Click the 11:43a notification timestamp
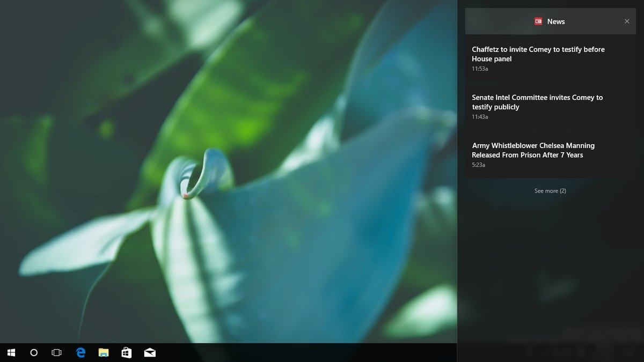This screenshot has height=362, width=644. click(480, 117)
